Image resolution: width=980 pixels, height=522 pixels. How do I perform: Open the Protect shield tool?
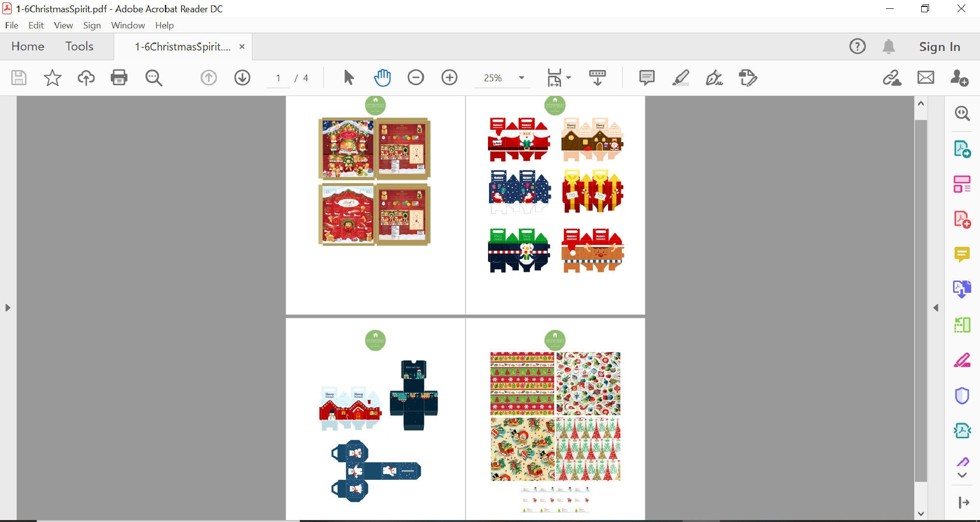pyautogui.click(x=962, y=396)
